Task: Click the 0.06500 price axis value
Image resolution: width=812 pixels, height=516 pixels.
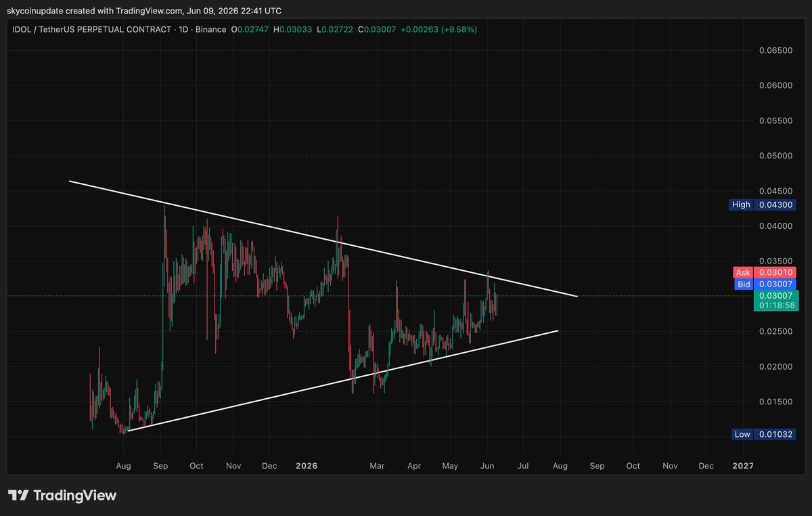Action: point(775,50)
